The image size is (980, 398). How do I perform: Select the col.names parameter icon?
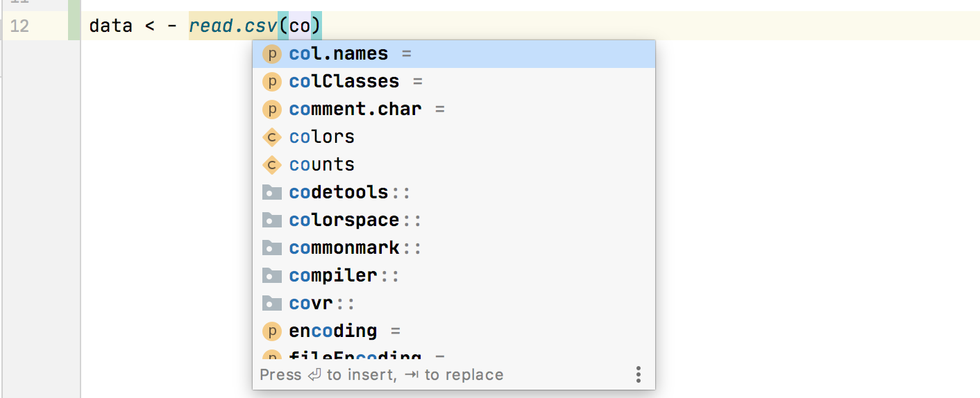(271, 54)
